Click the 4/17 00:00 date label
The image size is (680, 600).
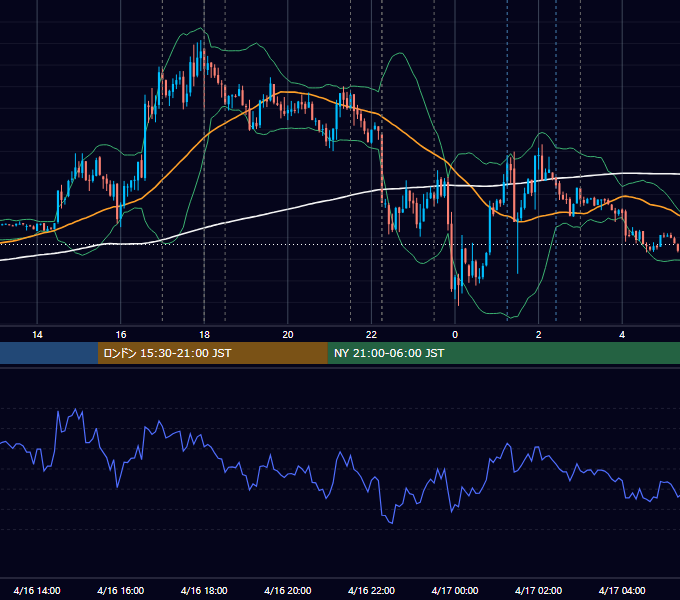point(455,590)
